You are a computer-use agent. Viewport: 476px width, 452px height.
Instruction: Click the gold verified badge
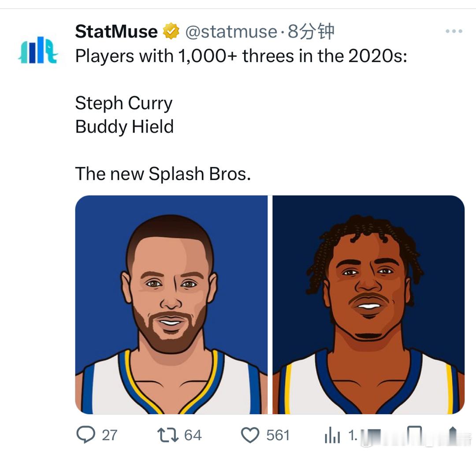[171, 32]
